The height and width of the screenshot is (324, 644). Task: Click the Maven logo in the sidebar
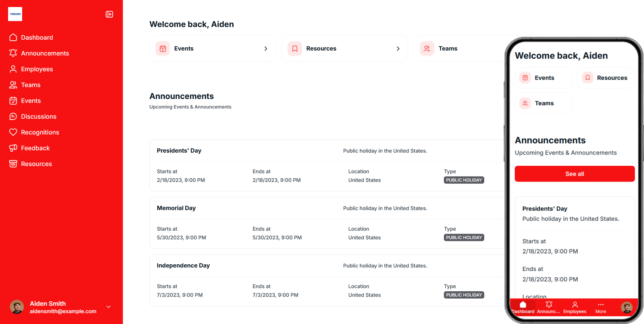pyautogui.click(x=15, y=14)
